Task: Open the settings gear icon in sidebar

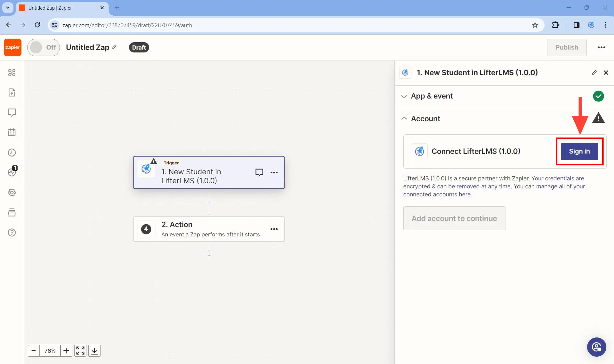Action: [12, 193]
